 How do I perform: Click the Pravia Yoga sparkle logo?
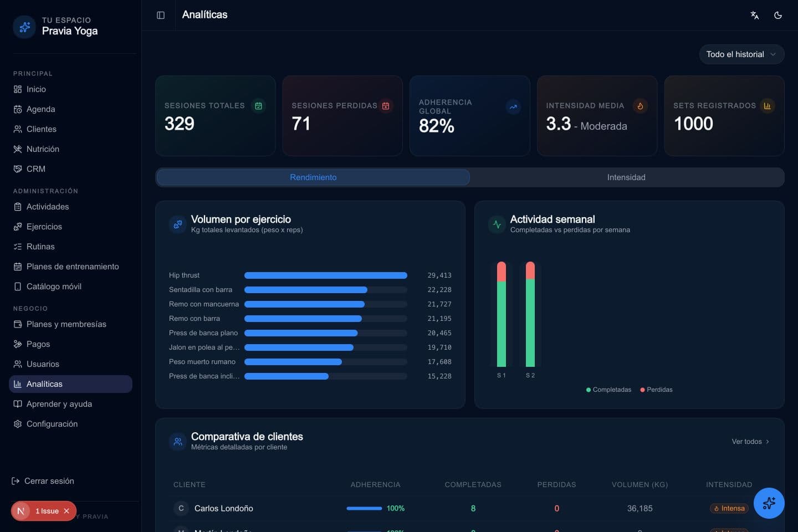click(x=24, y=26)
